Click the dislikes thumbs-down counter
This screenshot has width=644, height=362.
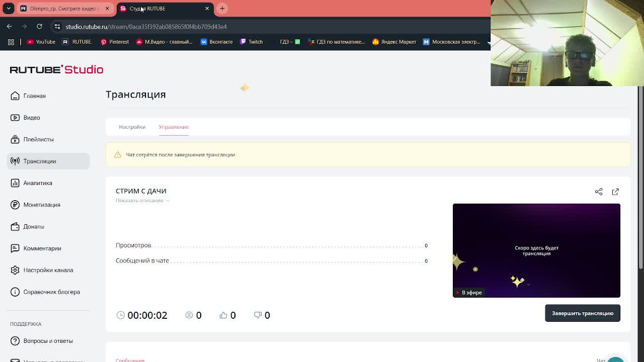[262, 315]
